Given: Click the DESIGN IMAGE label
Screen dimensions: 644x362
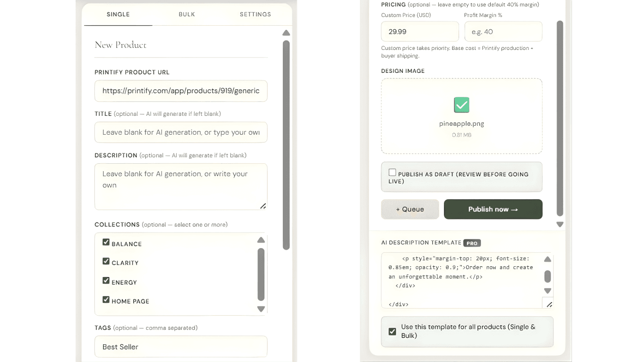Looking at the screenshot, I should click(x=403, y=71).
